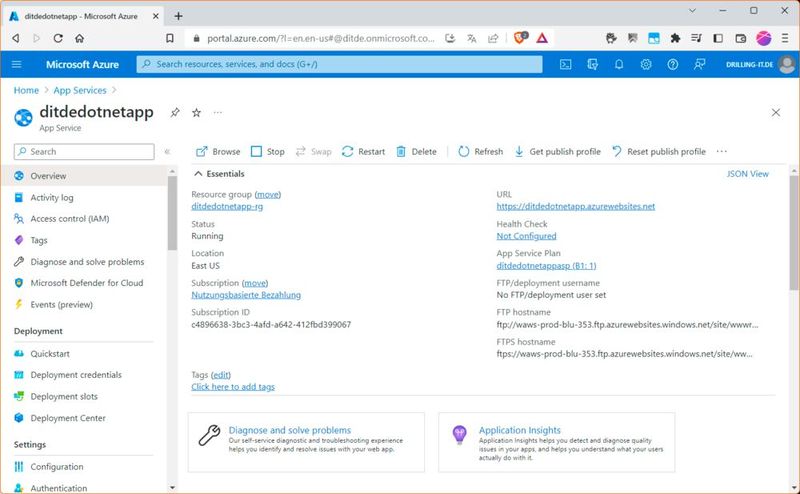Open App Service Plan ditdedotnetappasp
This screenshot has width=800, height=494.
[x=546, y=266]
